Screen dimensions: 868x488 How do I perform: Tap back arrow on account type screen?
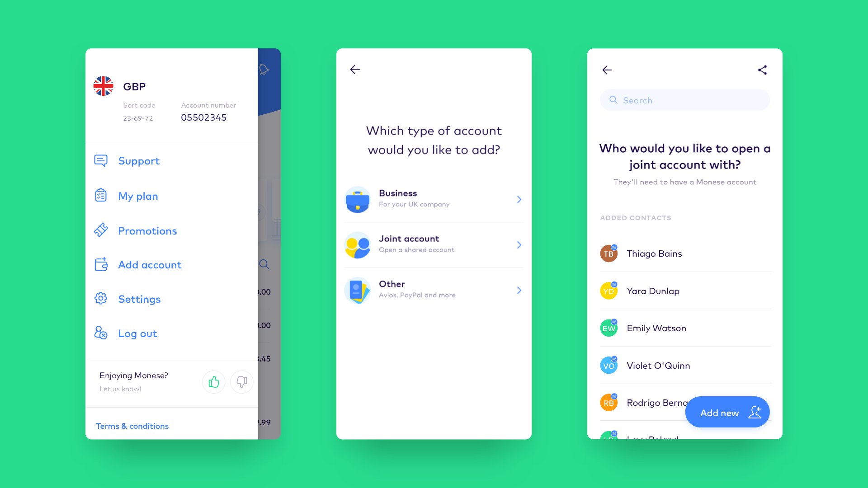[355, 70]
